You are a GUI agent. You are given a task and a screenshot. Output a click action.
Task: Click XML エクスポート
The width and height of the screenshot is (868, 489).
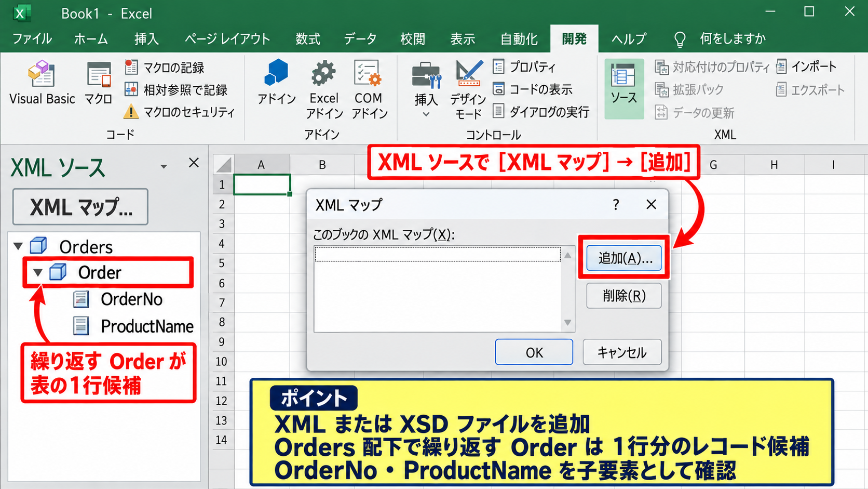pyautogui.click(x=810, y=90)
